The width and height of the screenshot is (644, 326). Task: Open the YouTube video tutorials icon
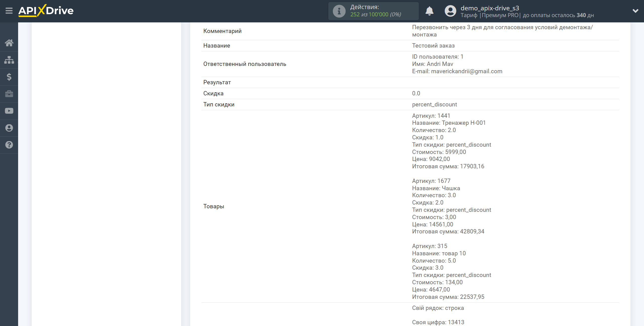point(9,111)
